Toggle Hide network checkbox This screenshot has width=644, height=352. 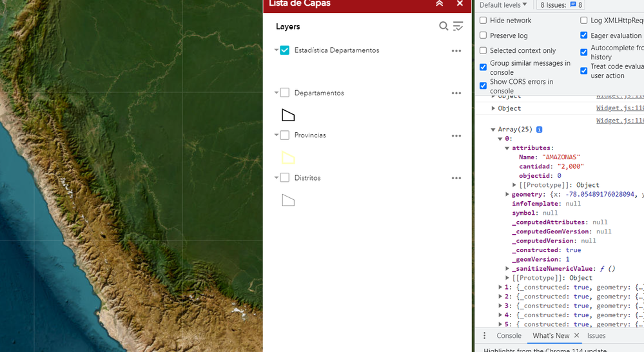[483, 20]
